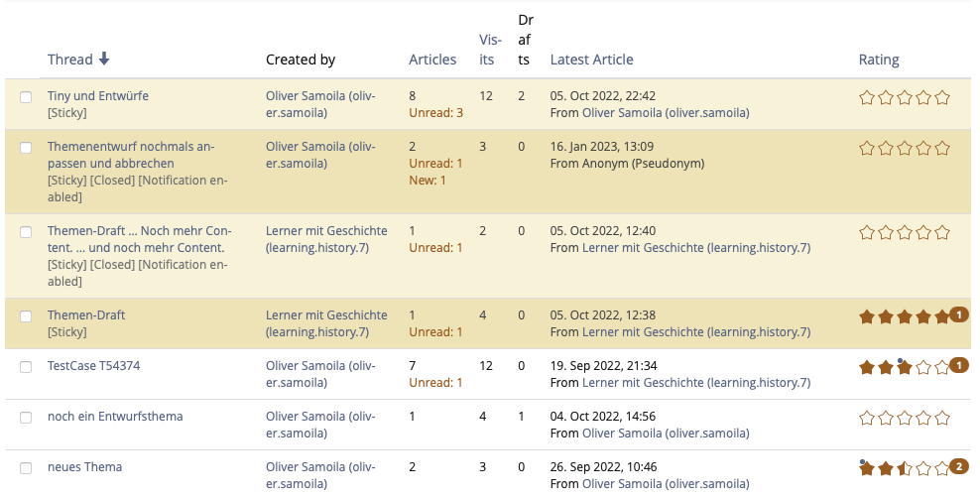
Task: Open noch ein Entwurfsthema thread link
Action: (115, 417)
